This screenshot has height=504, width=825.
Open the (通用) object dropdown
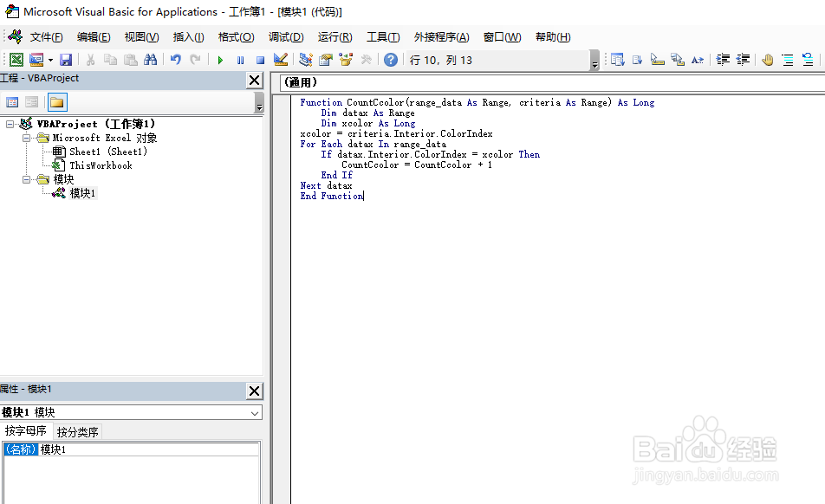tap(553, 82)
